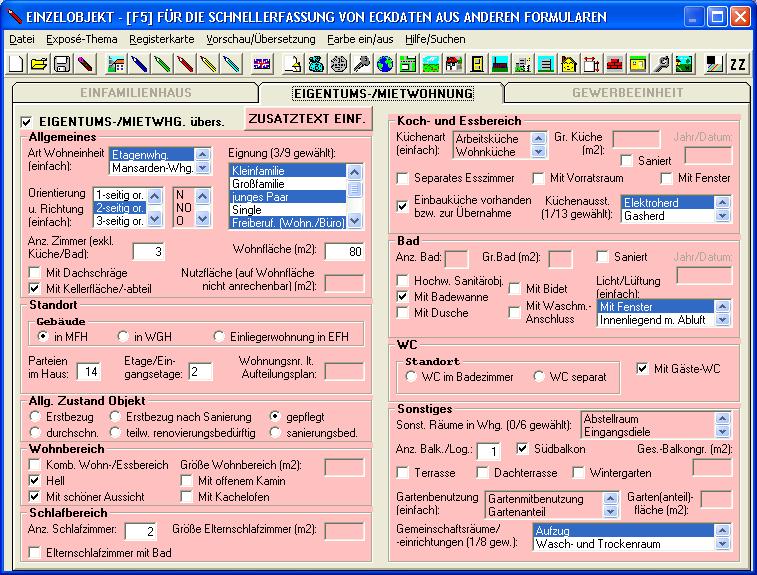Click the Wohnfläche (m2) input field
The height and width of the screenshot is (575, 757).
pyautogui.click(x=344, y=251)
